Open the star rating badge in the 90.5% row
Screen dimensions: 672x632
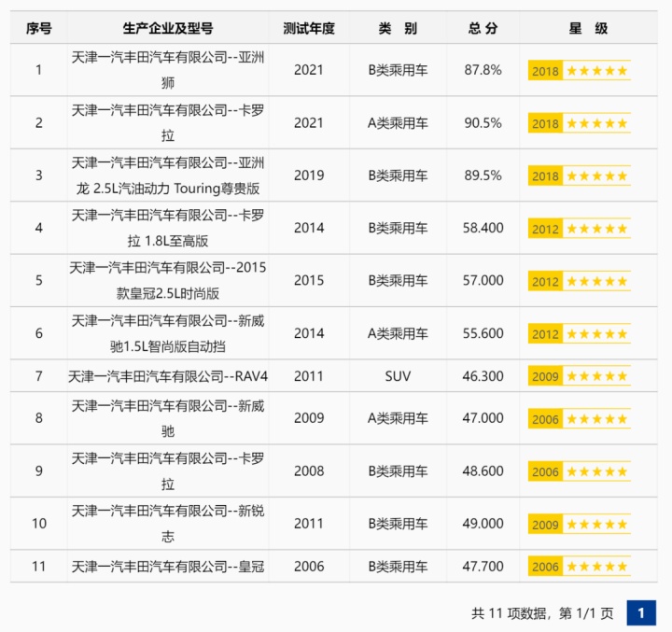pos(579,123)
